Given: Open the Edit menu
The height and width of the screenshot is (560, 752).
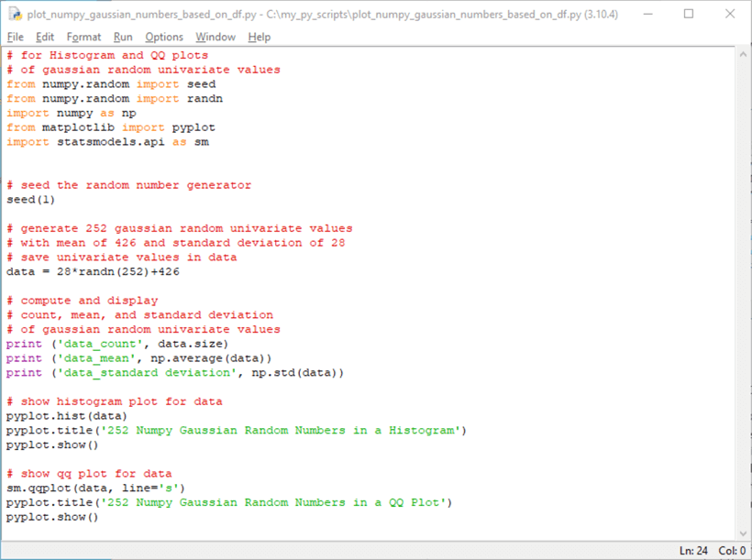Looking at the screenshot, I should 43,37.
